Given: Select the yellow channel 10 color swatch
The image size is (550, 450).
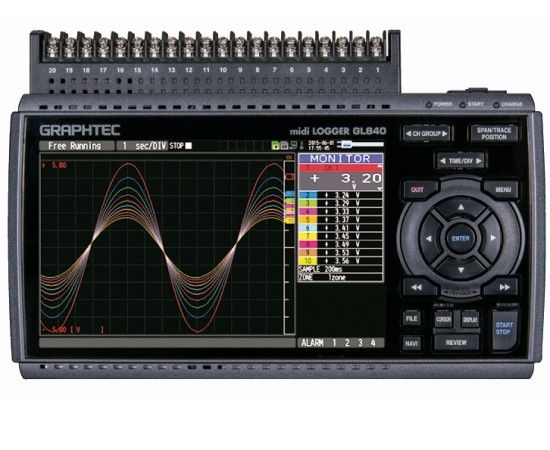Looking at the screenshot, I should 308,261.
